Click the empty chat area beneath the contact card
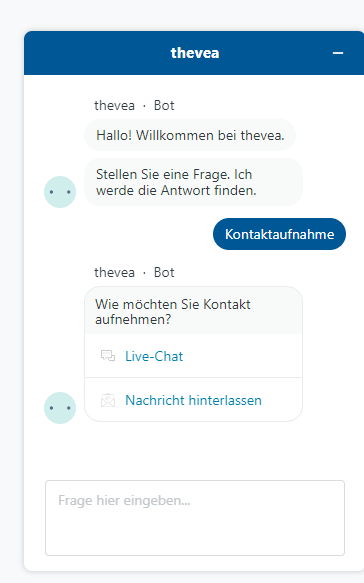 pyautogui.click(x=193, y=450)
